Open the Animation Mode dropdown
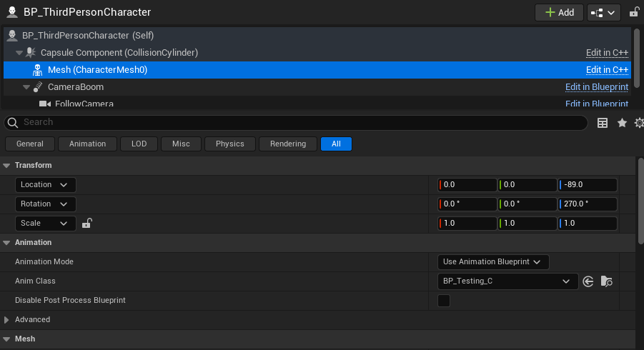 pos(492,262)
